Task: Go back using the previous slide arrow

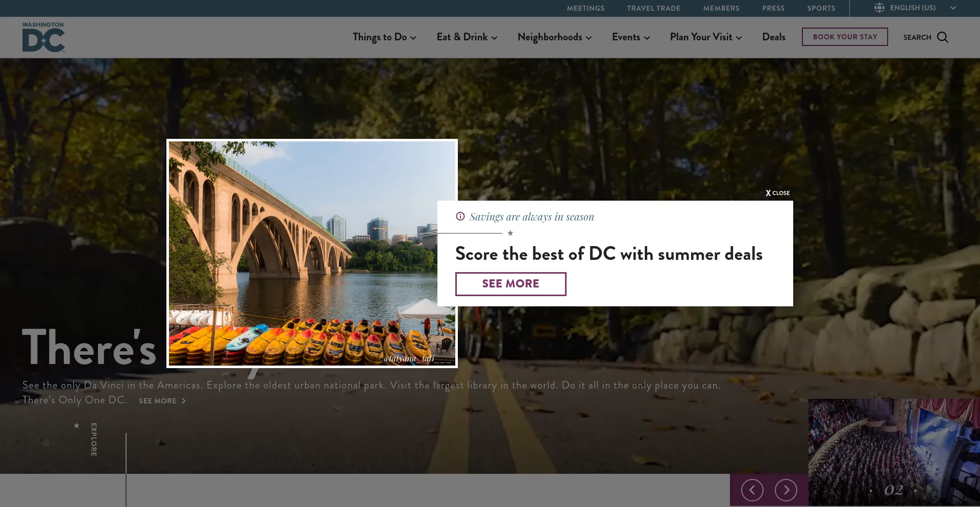Action: pos(751,490)
